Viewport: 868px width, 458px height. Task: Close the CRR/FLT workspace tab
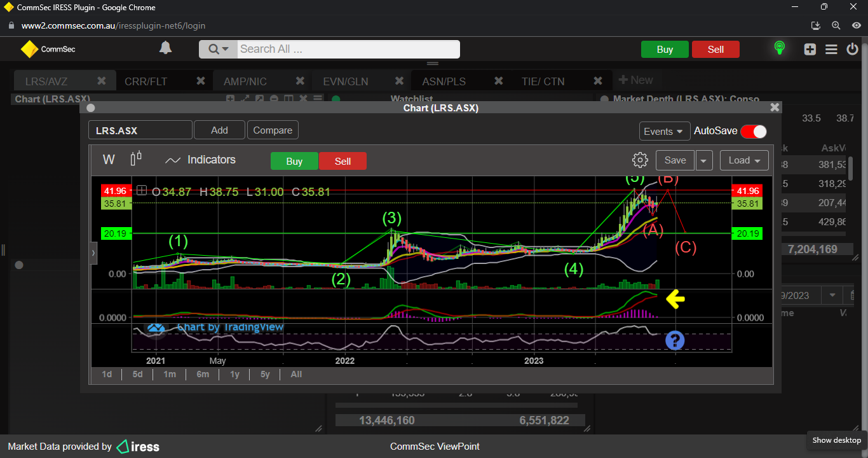pyautogui.click(x=201, y=81)
